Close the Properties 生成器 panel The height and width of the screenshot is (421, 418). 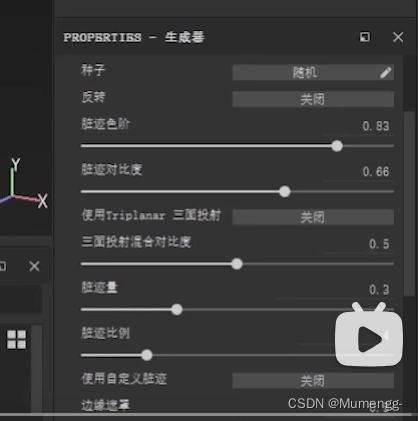coord(398,37)
